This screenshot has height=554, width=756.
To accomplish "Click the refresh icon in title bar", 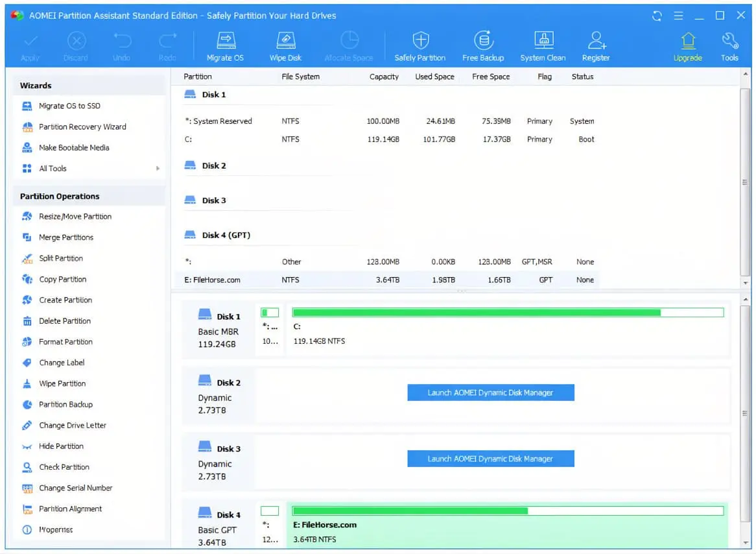I will click(x=657, y=16).
